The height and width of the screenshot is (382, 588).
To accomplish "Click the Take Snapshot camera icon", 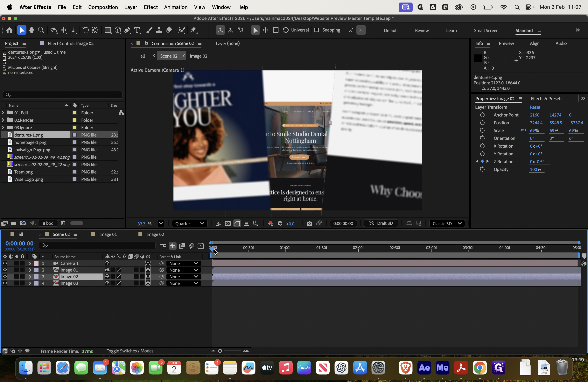I will click(x=309, y=223).
